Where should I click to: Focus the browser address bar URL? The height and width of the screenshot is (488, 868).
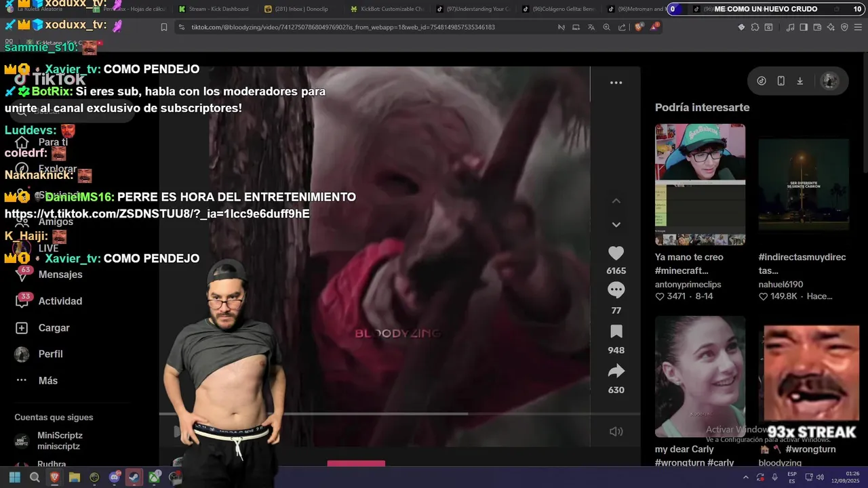pos(342,27)
